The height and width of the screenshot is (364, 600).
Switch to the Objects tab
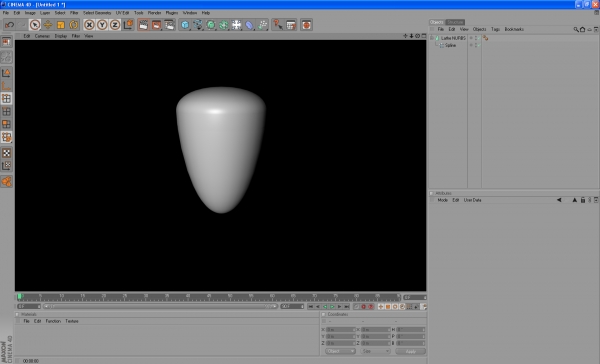point(437,22)
